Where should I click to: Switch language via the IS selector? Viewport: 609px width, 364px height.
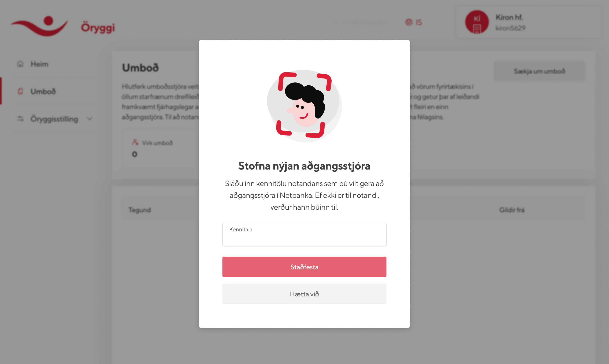point(414,22)
